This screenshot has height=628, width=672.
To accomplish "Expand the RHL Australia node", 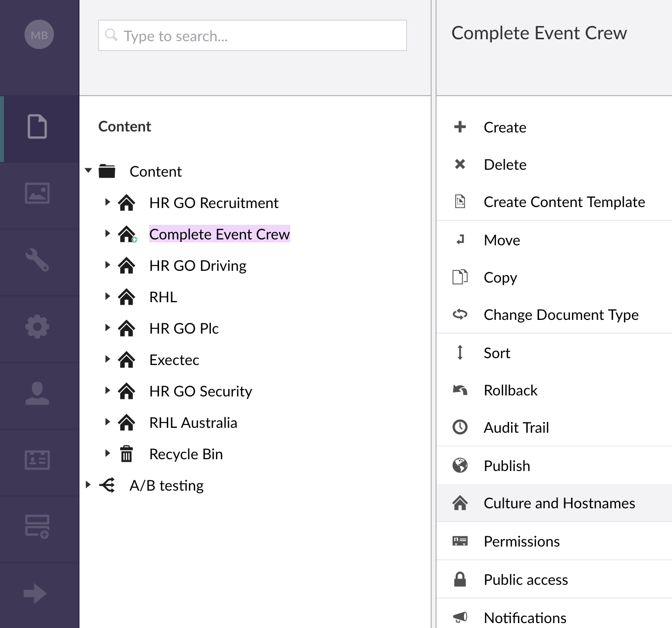I will click(107, 421).
